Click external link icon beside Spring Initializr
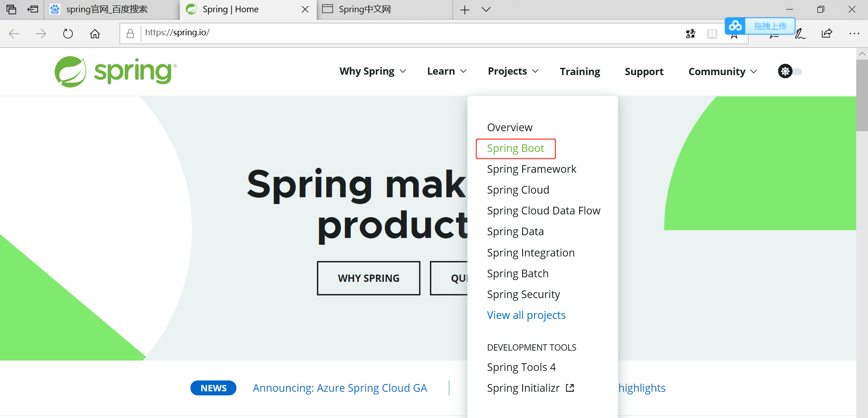This screenshot has height=418, width=868. pos(570,388)
